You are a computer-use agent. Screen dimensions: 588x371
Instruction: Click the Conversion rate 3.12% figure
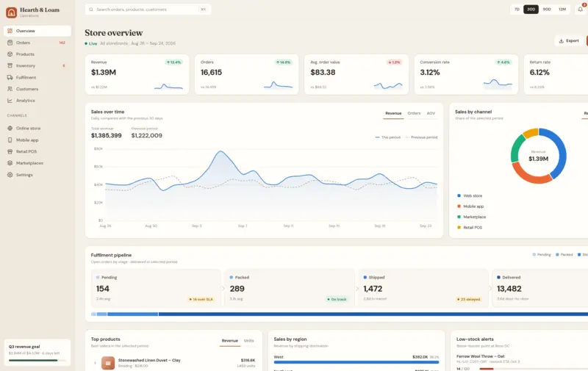pos(430,72)
